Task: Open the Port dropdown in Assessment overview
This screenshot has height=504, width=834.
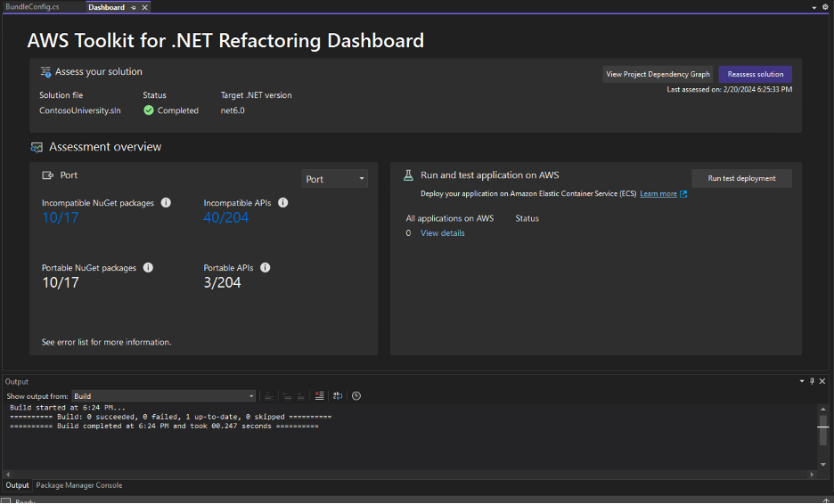Action: (334, 179)
